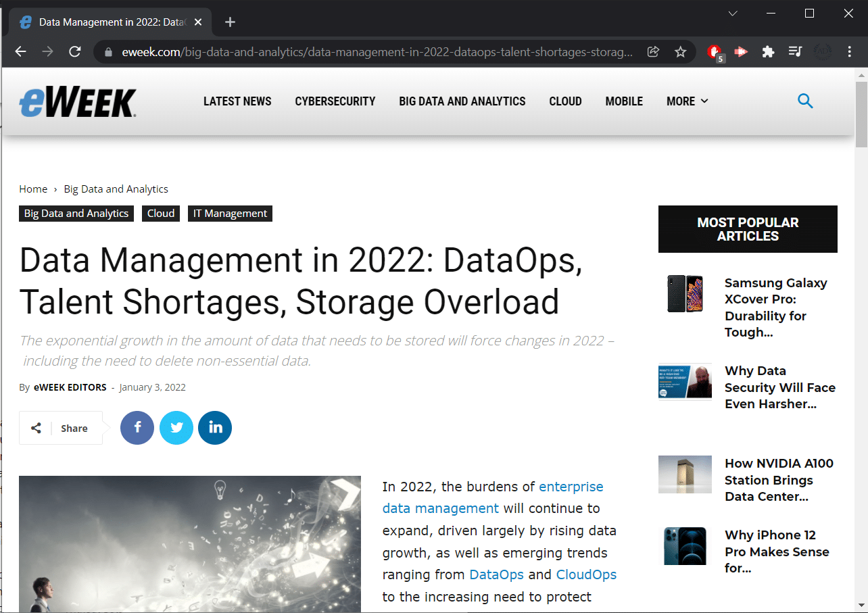This screenshot has width=868, height=613.
Task: Click the address bar URL field
Action: [377, 52]
